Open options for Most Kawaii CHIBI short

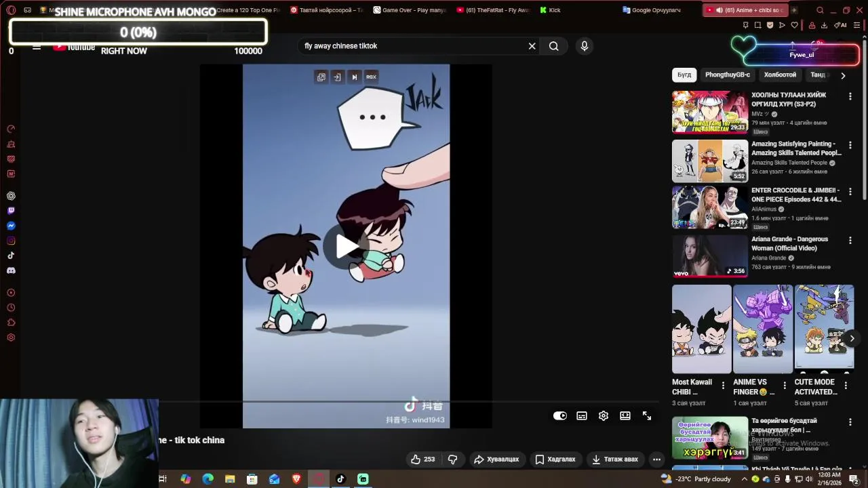pos(723,386)
